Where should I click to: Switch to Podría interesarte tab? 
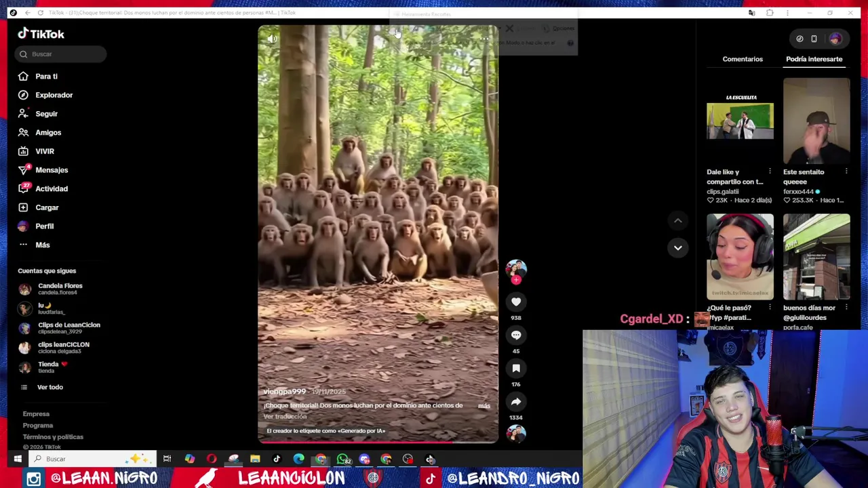(x=814, y=59)
